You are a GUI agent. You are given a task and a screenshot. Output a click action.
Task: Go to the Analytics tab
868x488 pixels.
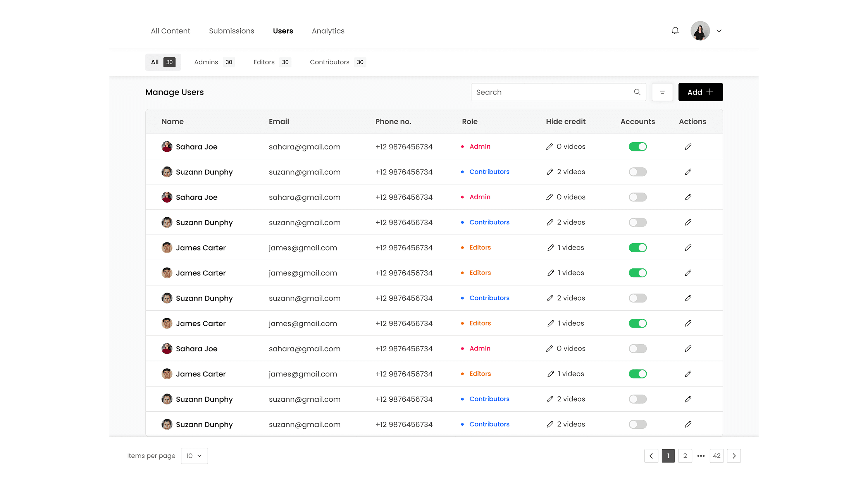328,31
